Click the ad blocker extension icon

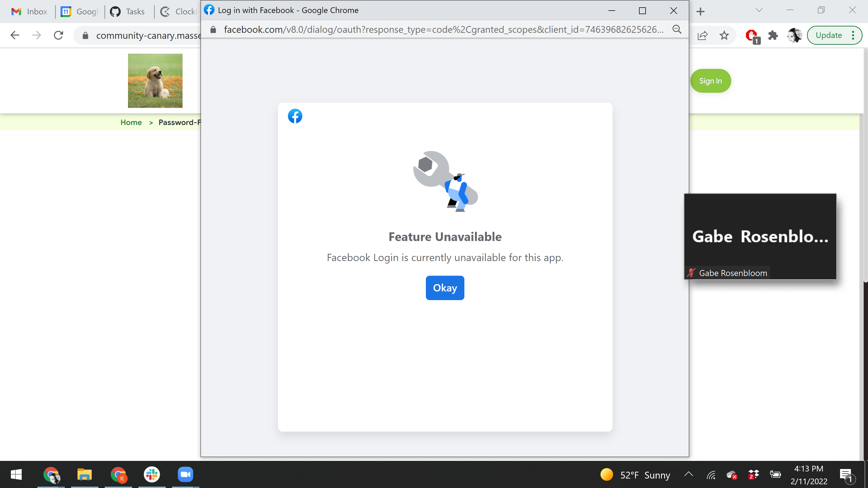[752, 35]
